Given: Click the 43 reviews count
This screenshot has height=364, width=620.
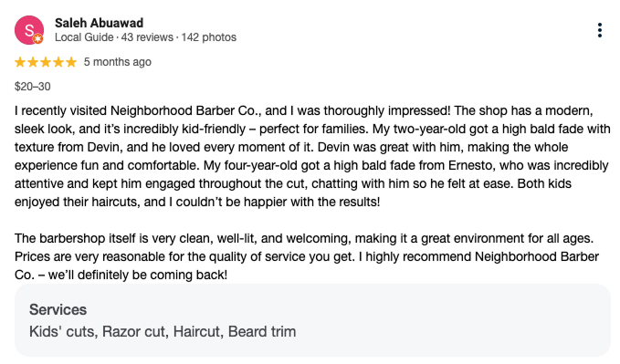Looking at the screenshot, I should 147,37.
